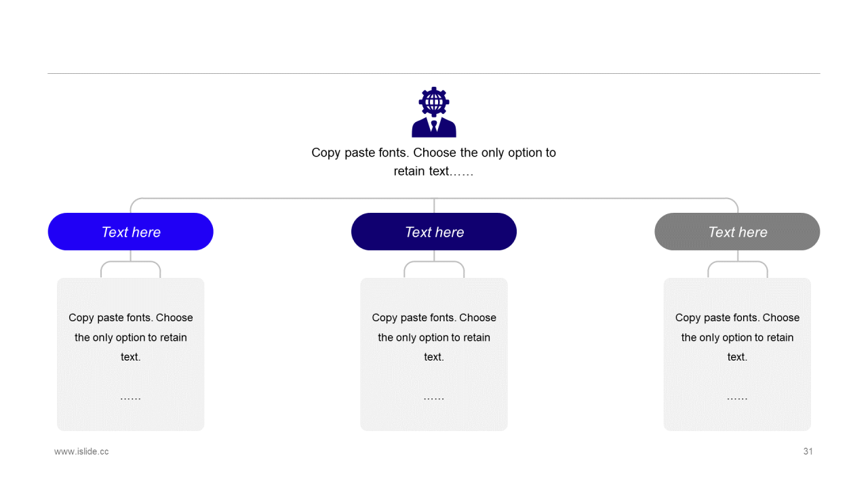This screenshot has height=488, width=868.
Task: Click the suit and tie of icon
Action: click(434, 127)
